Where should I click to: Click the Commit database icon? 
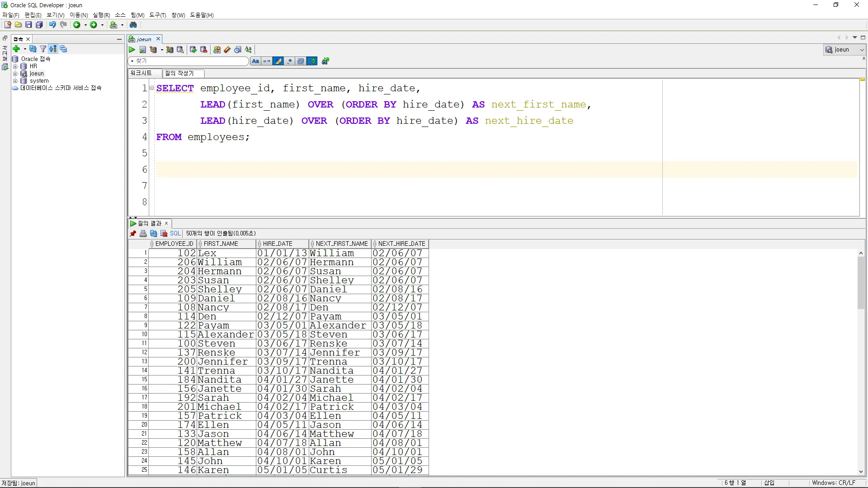point(193,50)
